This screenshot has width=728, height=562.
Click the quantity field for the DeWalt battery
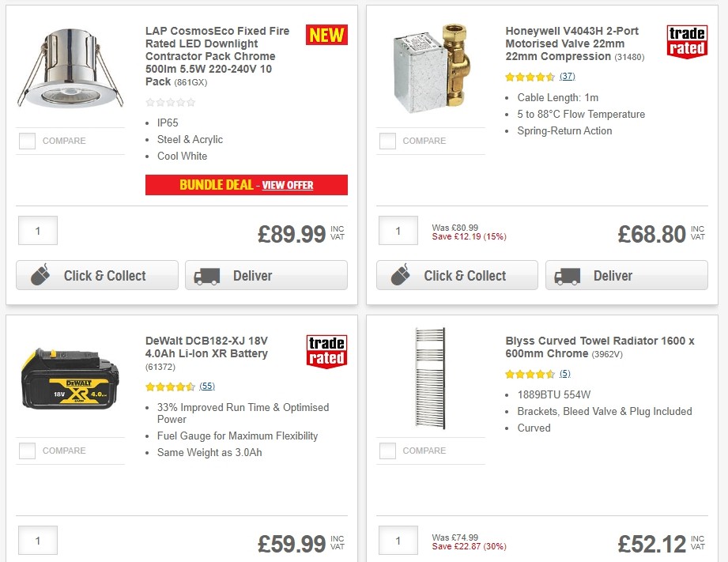click(x=37, y=540)
